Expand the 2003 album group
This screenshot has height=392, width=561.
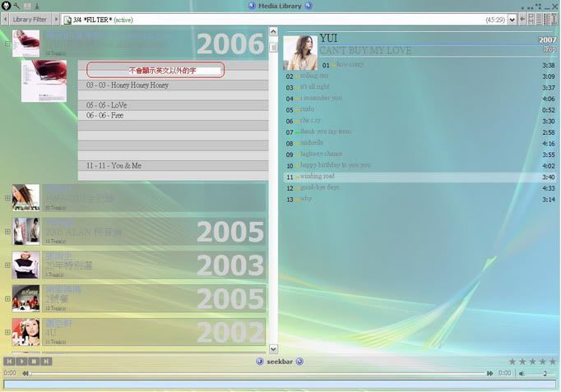[x=7, y=265]
